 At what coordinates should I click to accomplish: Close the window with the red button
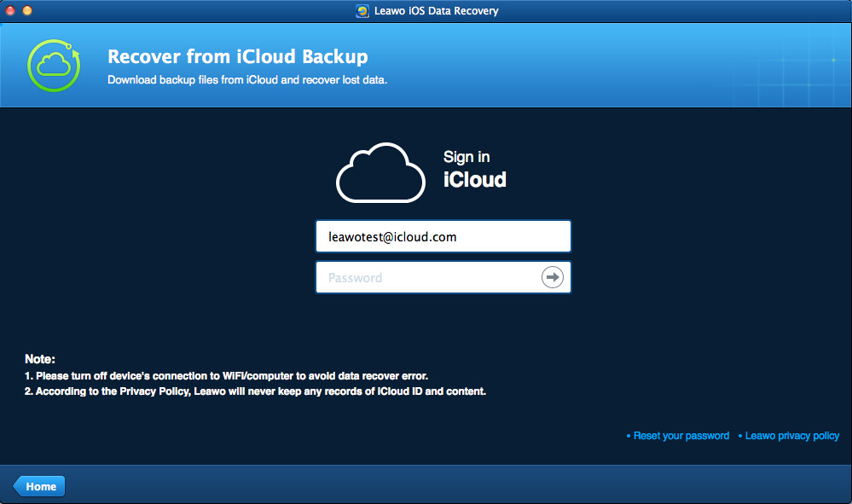[x=10, y=11]
